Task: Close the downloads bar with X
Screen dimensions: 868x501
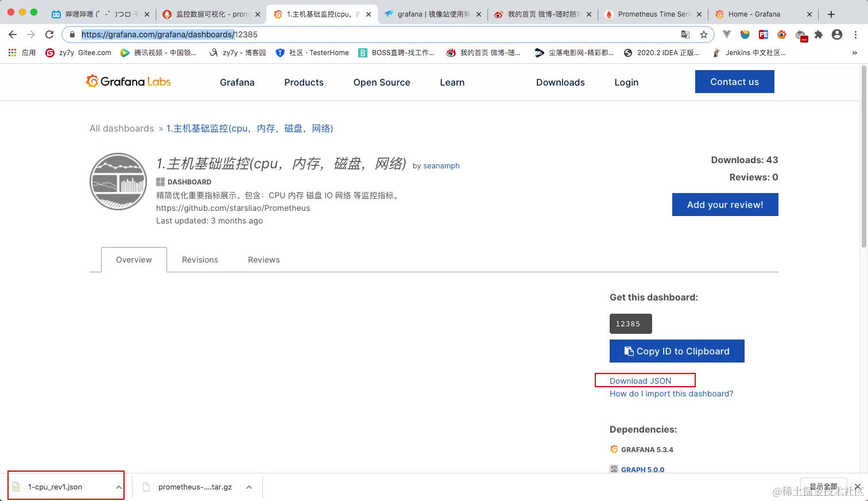Action: (x=858, y=487)
